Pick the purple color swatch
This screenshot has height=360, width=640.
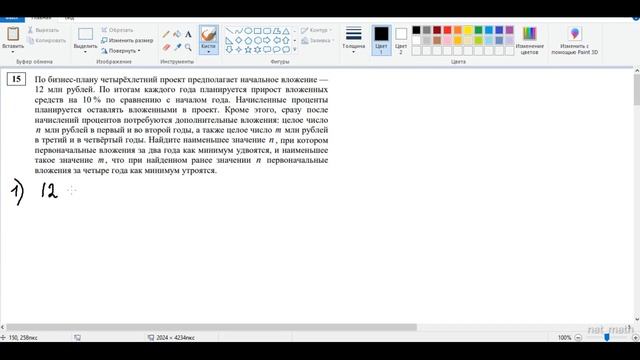(509, 30)
